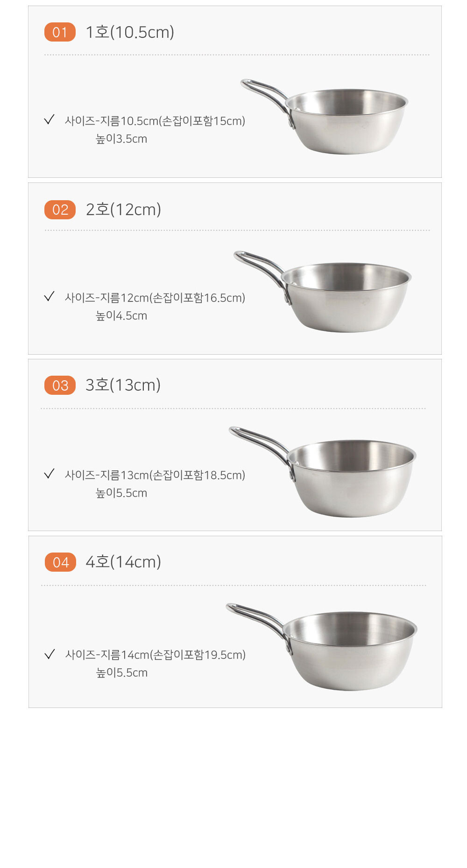Click the orange 02 number badge
467x868 pixels.
point(60,210)
